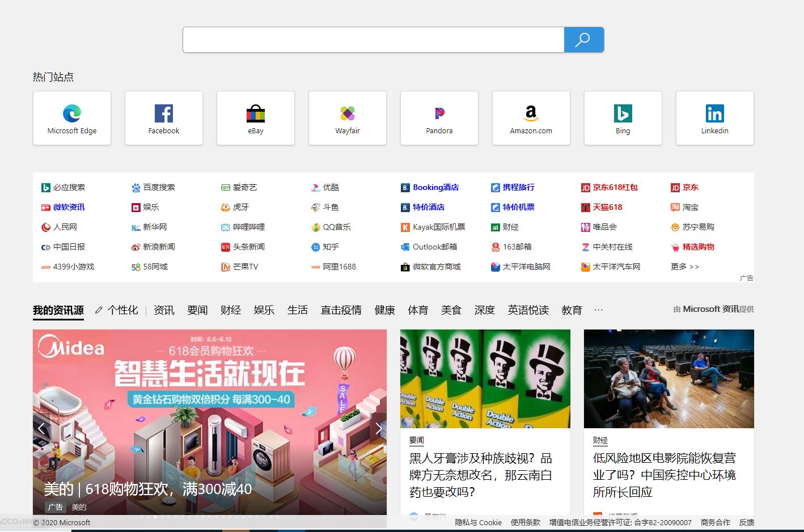Open 4399小游戏 link
The height and width of the screenshot is (532, 804).
click(x=67, y=267)
